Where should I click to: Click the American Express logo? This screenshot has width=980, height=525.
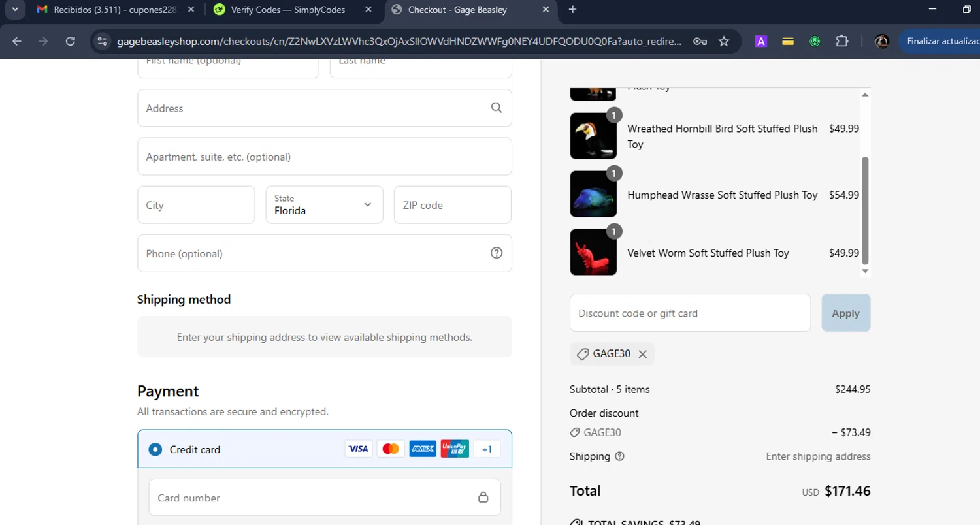[423, 449]
